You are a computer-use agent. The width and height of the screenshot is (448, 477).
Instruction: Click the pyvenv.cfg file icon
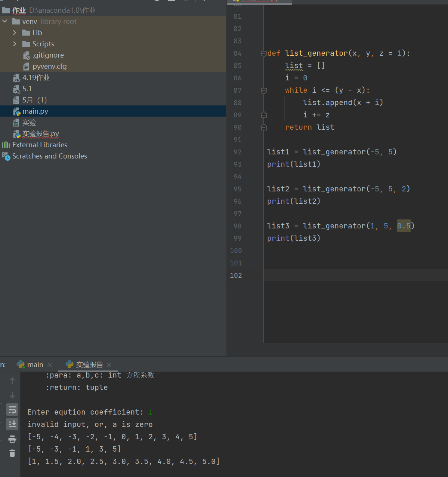coord(26,66)
